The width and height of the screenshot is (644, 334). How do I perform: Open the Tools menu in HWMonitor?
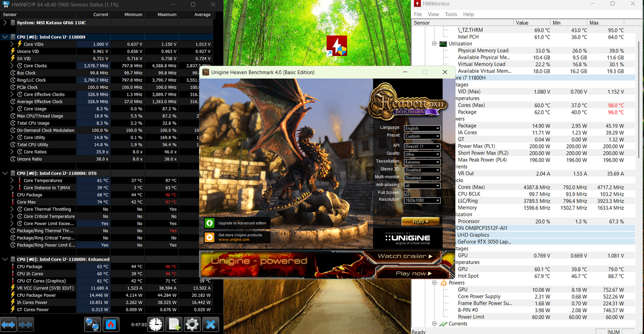pos(451,14)
